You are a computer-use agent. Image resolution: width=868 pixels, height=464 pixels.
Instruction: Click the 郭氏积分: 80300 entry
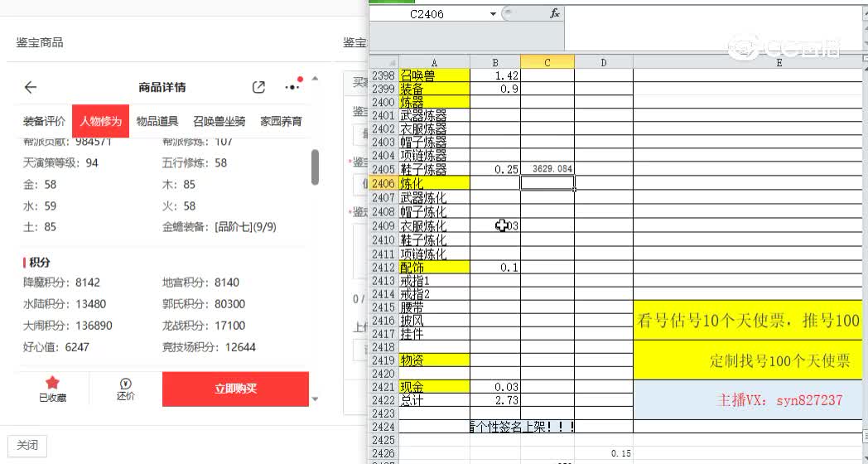pos(204,304)
